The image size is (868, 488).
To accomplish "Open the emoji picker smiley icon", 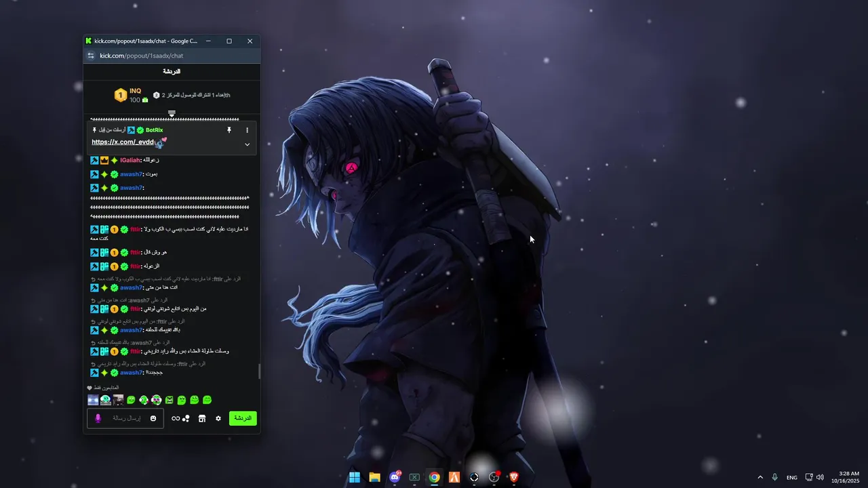I will [153, 418].
